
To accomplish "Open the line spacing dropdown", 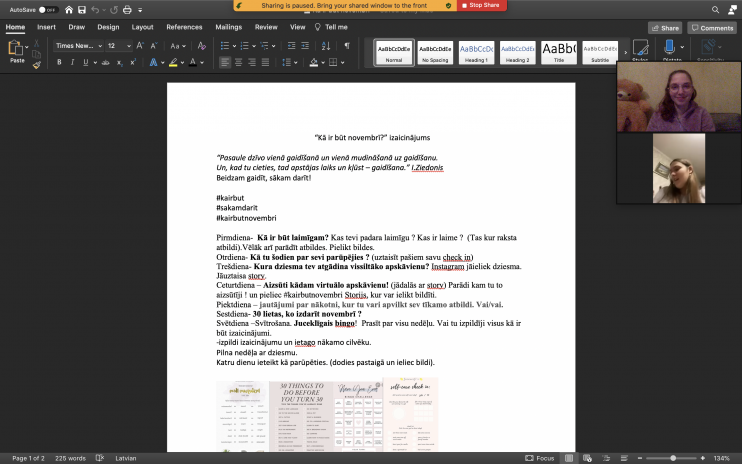I will (290, 62).
